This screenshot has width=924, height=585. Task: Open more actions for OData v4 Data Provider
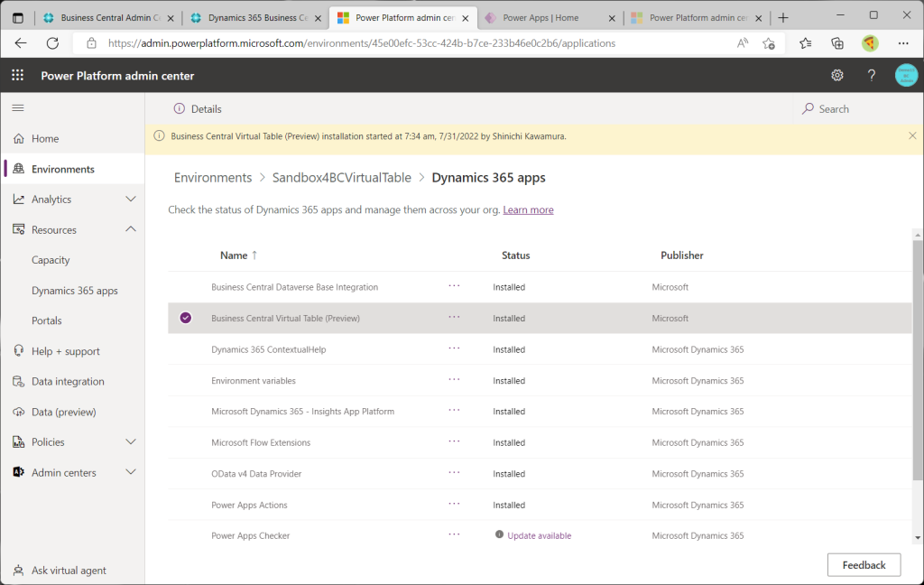tap(454, 472)
